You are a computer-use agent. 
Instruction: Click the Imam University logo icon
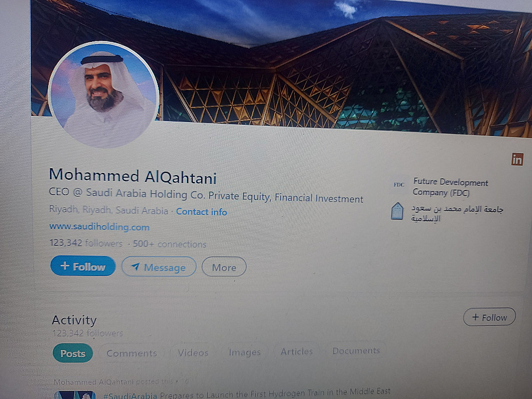(x=397, y=211)
